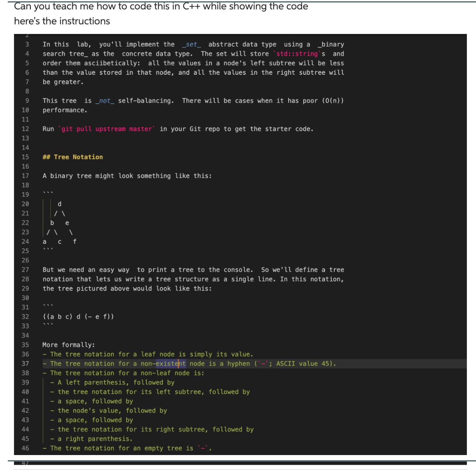476x470 pixels.
Task: Click line number 15 beside Tree Notation
Action: (25, 157)
